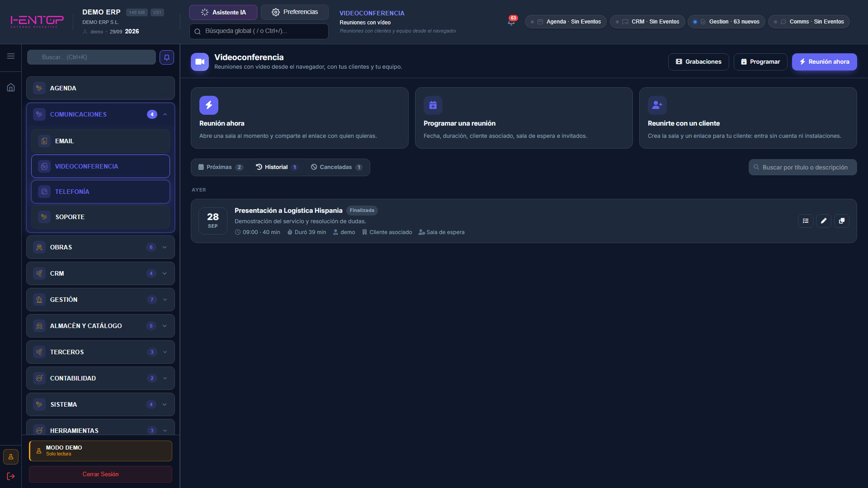This screenshot has height=488, width=868.
Task: Go to the home icon in left rail
Action: 11,87
